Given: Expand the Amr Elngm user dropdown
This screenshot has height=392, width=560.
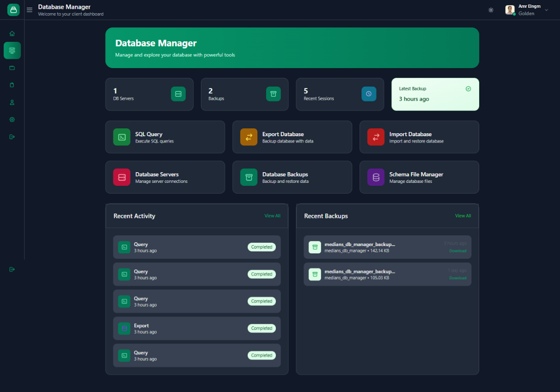Looking at the screenshot, I should pyautogui.click(x=546, y=10).
